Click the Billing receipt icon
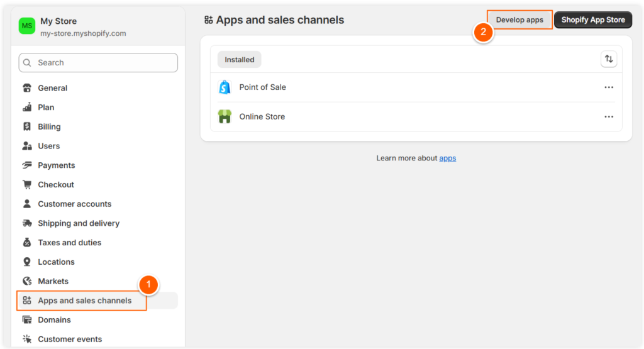 pyautogui.click(x=27, y=126)
